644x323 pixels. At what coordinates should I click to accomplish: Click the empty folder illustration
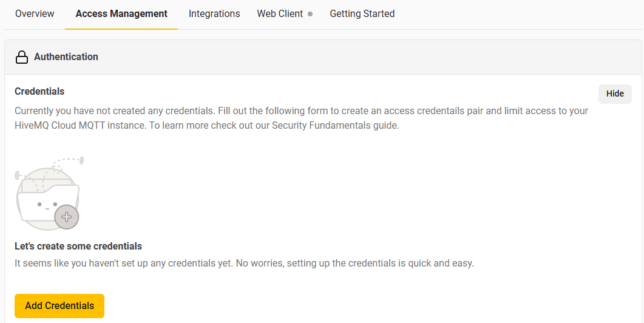pos(44,202)
